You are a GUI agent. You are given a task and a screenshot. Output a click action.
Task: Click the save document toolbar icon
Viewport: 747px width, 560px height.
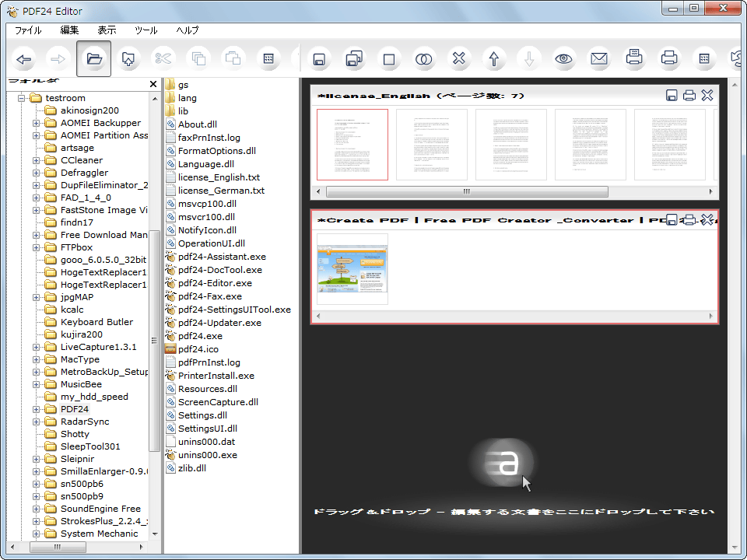(319, 59)
